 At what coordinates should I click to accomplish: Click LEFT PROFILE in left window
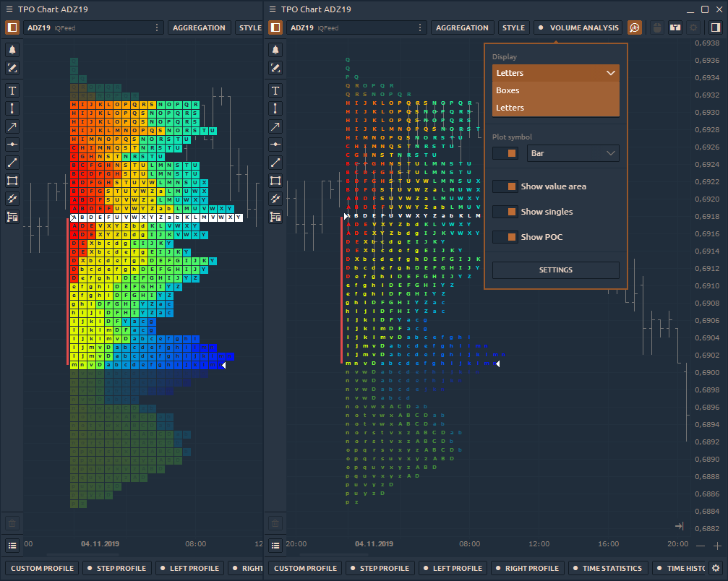click(189, 568)
